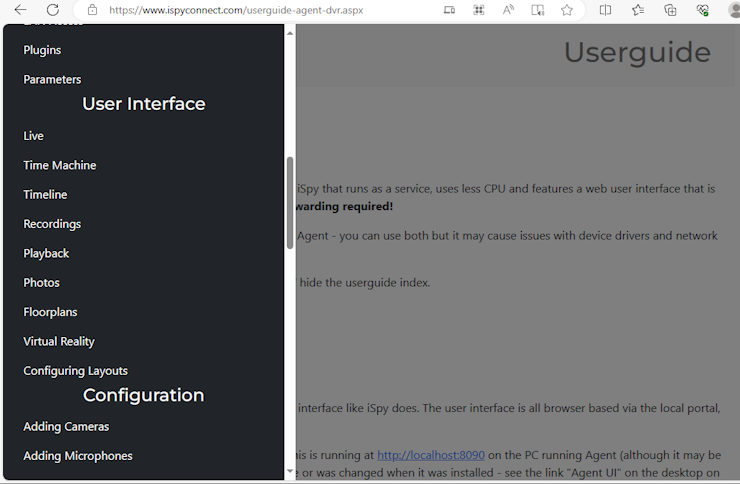The height and width of the screenshot is (484, 740).
Task: Open the Parameters userguide page
Action: tap(52, 79)
